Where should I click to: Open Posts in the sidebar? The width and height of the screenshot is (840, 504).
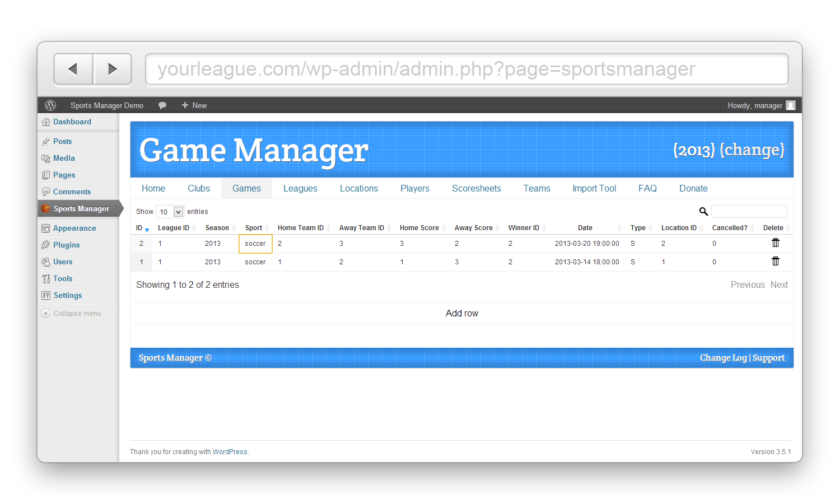pos(62,141)
